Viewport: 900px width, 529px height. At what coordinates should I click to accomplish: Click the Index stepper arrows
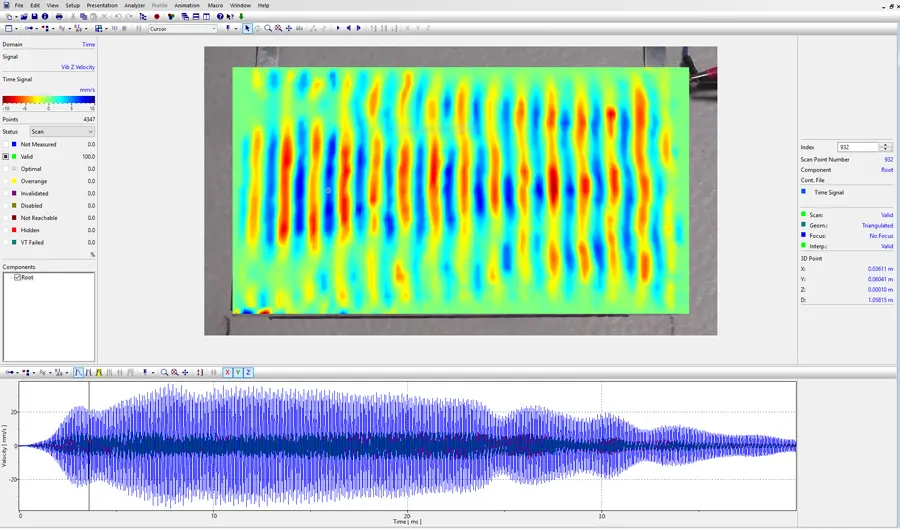885,147
